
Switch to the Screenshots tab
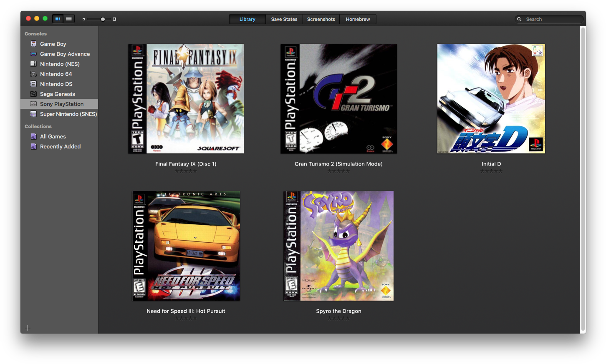321,19
